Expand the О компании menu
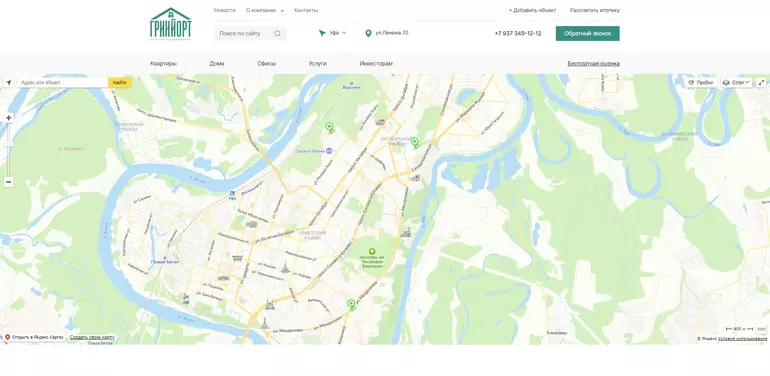 tap(265, 10)
